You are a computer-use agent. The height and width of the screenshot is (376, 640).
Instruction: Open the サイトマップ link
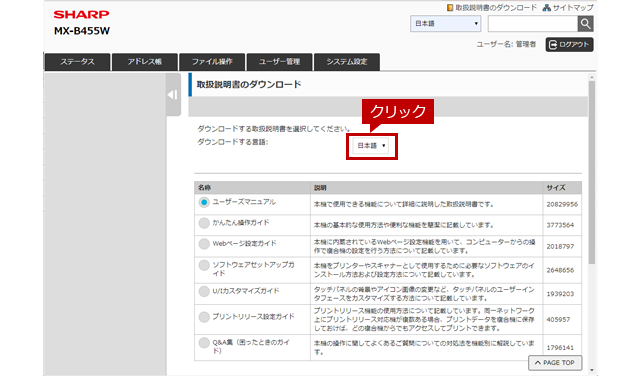point(573,8)
